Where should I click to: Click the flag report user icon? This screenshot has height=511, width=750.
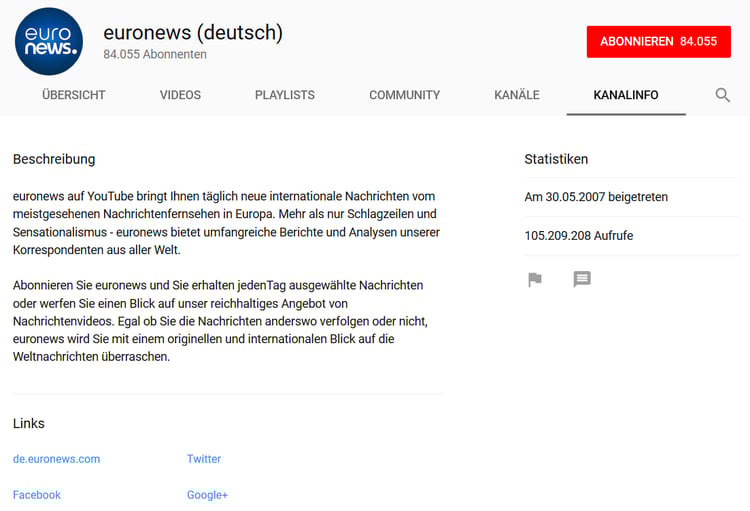[535, 279]
